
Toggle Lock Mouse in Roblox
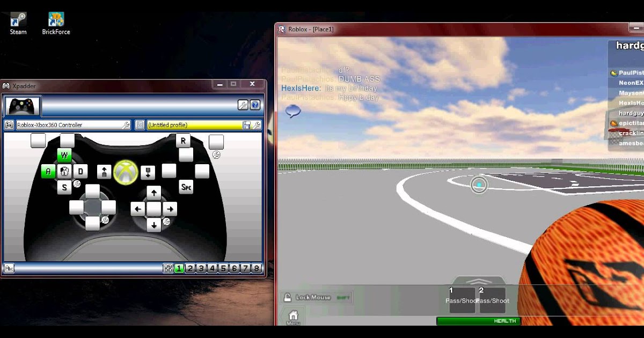click(x=316, y=297)
